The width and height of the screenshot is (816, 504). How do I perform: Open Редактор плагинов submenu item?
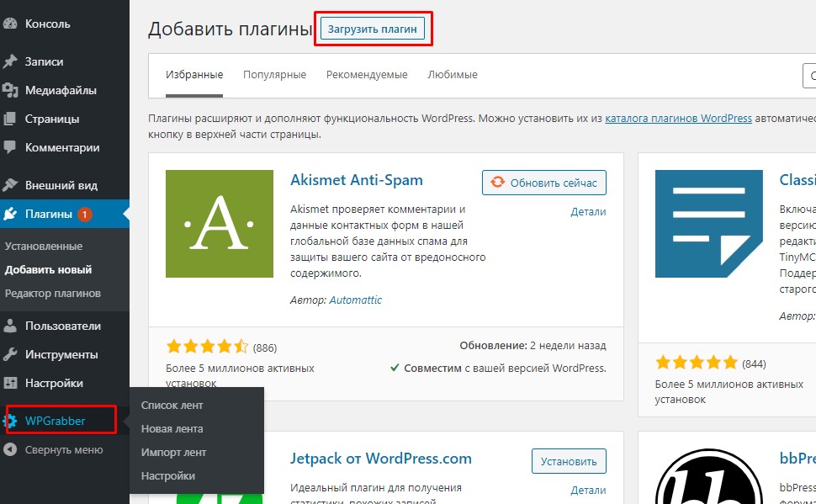click(53, 293)
